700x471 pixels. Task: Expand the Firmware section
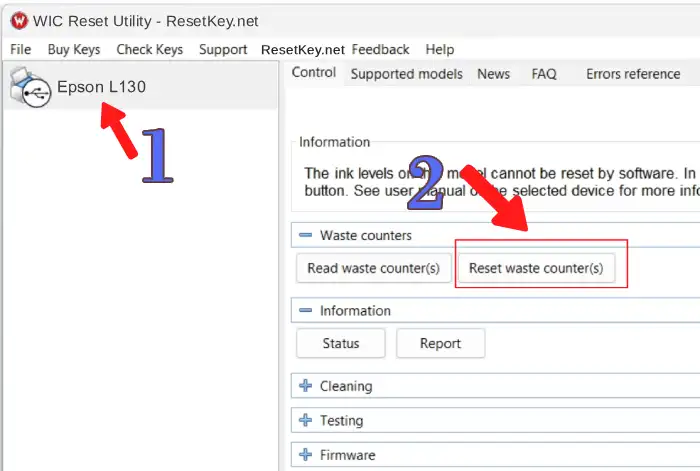click(305, 455)
